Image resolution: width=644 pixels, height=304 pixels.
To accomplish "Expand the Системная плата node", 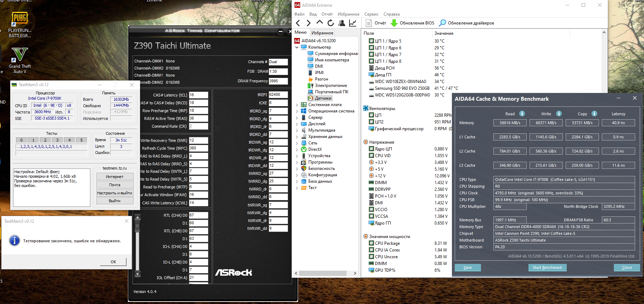I will click(297, 105).
